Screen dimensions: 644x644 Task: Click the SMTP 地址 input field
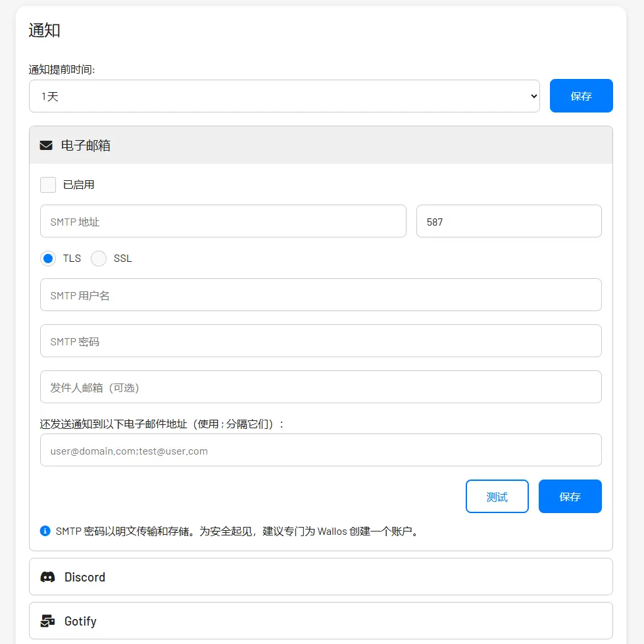click(223, 221)
